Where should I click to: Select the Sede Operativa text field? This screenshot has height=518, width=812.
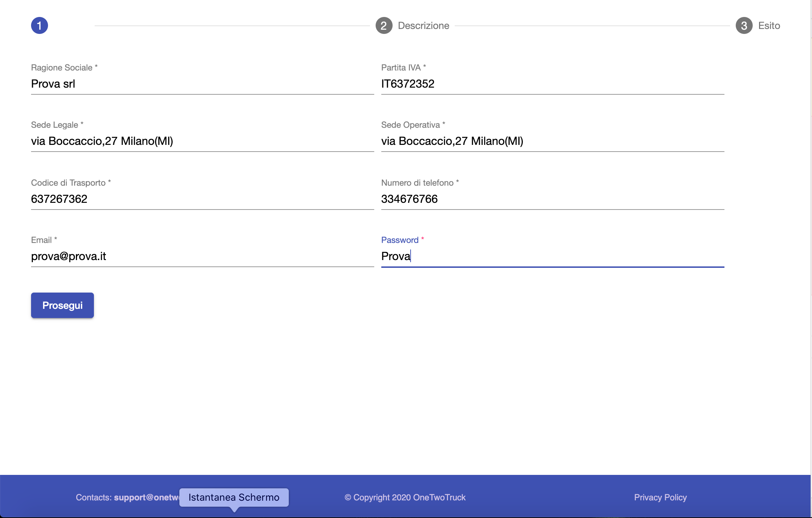click(553, 141)
